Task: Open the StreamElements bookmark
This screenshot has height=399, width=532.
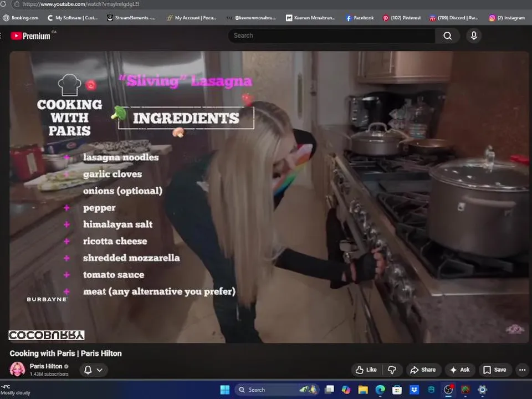Action: tap(131, 18)
